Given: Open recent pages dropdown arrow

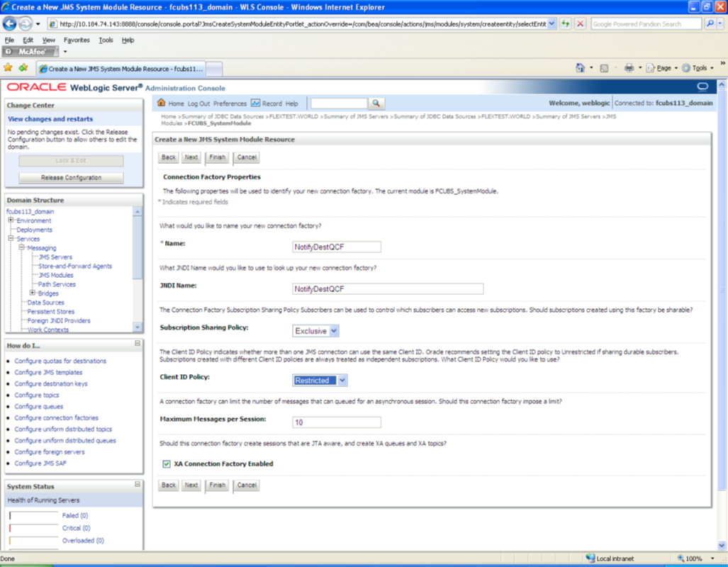Looking at the screenshot, I should (38, 23).
